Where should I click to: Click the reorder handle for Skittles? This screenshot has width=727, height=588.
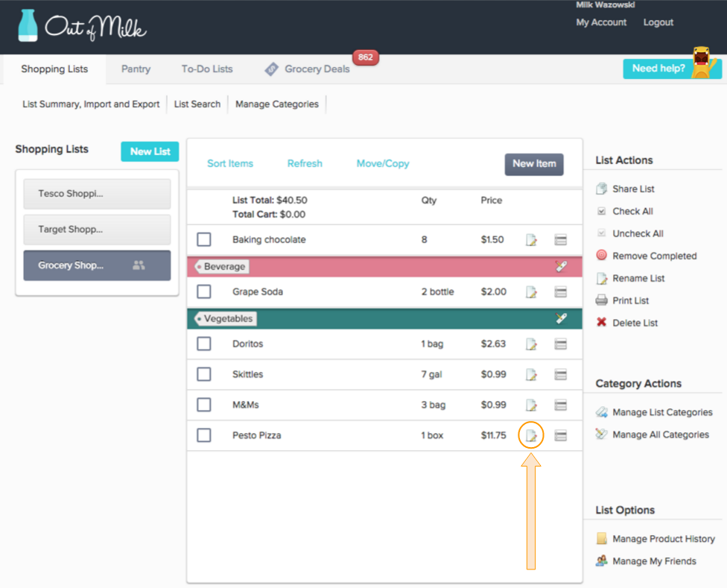coord(561,374)
